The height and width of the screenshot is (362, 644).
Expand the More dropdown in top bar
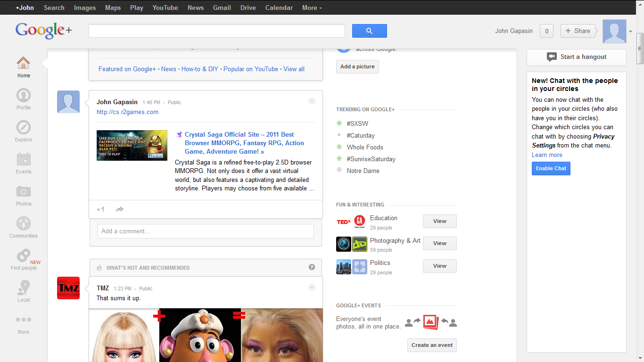(x=312, y=8)
